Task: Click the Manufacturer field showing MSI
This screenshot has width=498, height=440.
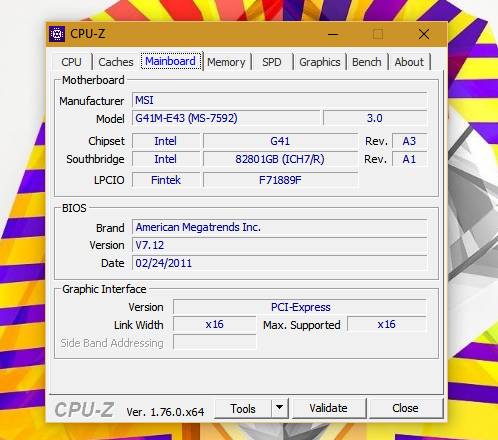Action: tap(280, 100)
